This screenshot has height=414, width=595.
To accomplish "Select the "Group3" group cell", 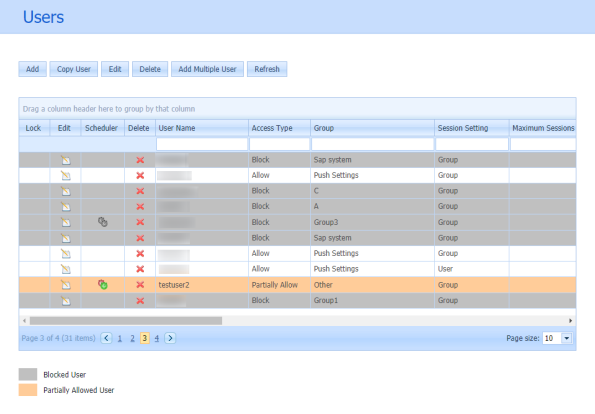I will [372, 222].
